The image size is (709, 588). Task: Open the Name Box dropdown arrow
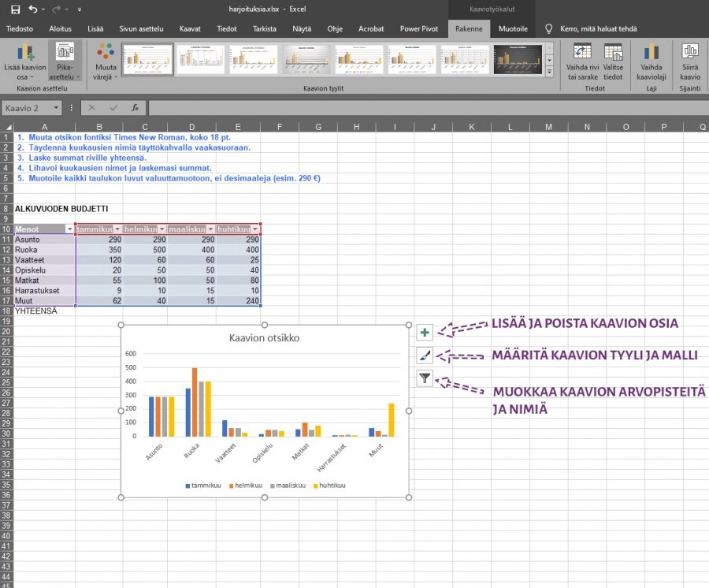coord(57,108)
